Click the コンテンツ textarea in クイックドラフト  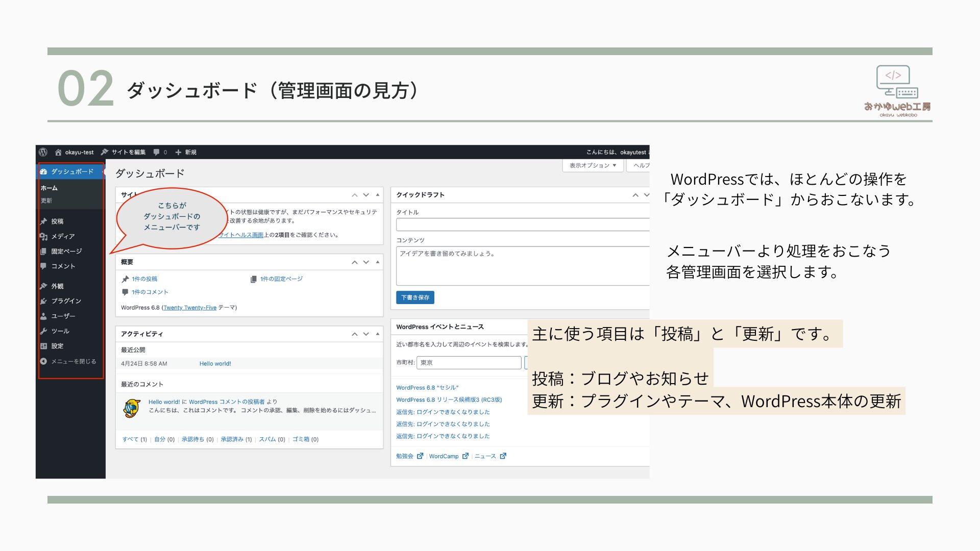[523, 266]
